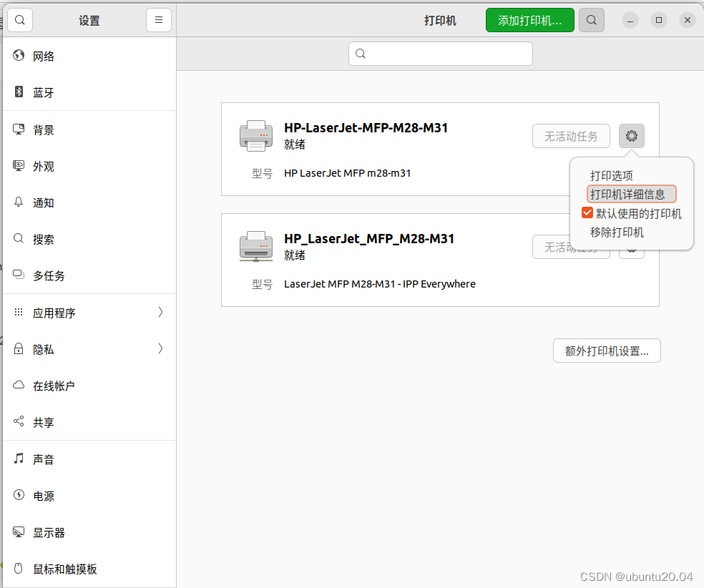
Task: Open 额外打印机设置... button
Action: coord(607,351)
